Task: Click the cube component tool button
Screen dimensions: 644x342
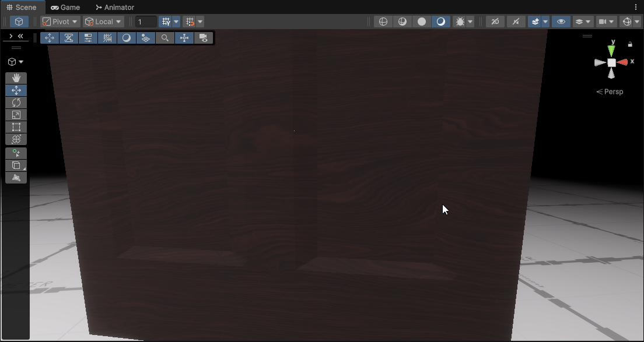Action: (x=16, y=165)
